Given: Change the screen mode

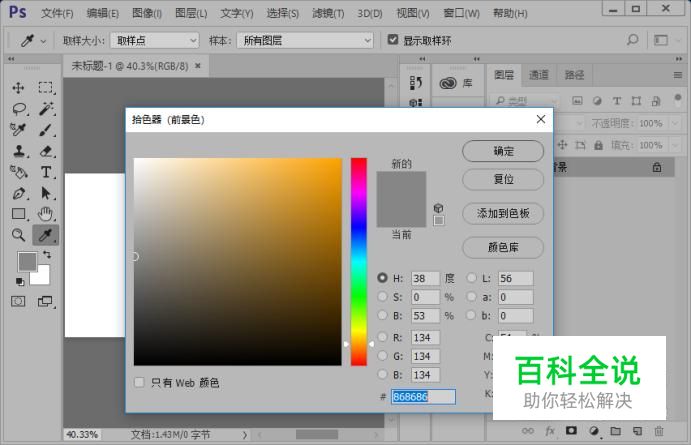Looking at the screenshot, I should pyautogui.click(x=45, y=301).
